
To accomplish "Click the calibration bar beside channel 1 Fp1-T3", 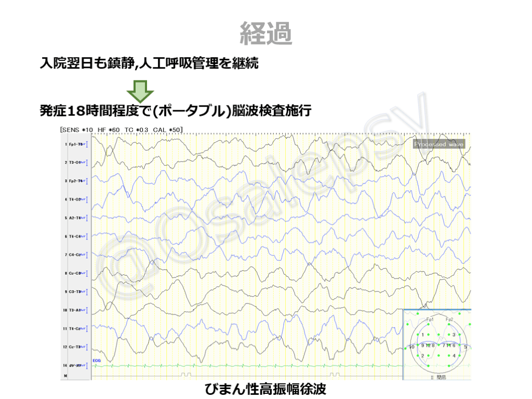I will 87,144.
